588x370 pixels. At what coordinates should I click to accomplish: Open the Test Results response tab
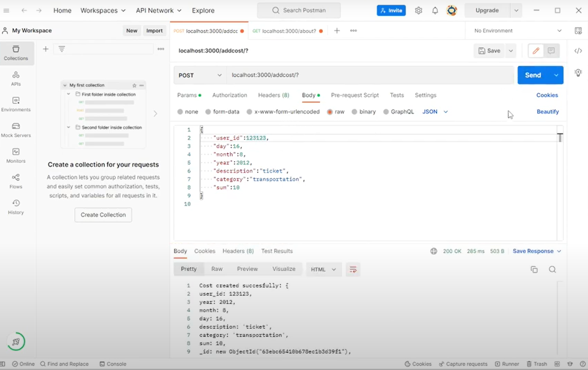277,251
